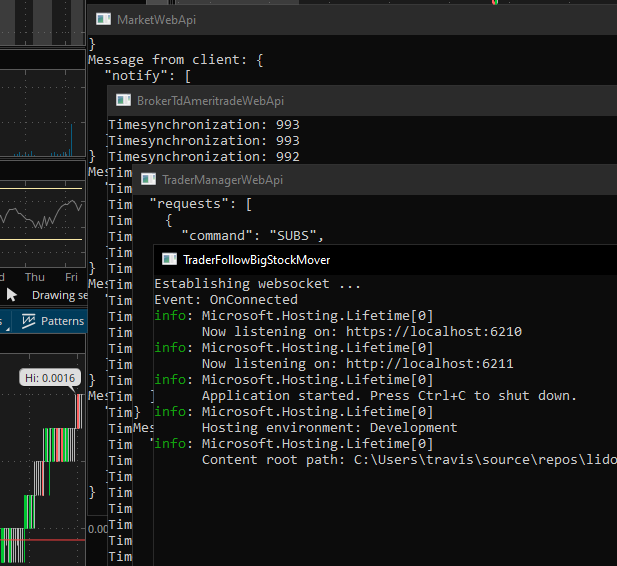The width and height of the screenshot is (617, 566).
Task: Click the 'Content root path' line
Action: click(x=409, y=460)
